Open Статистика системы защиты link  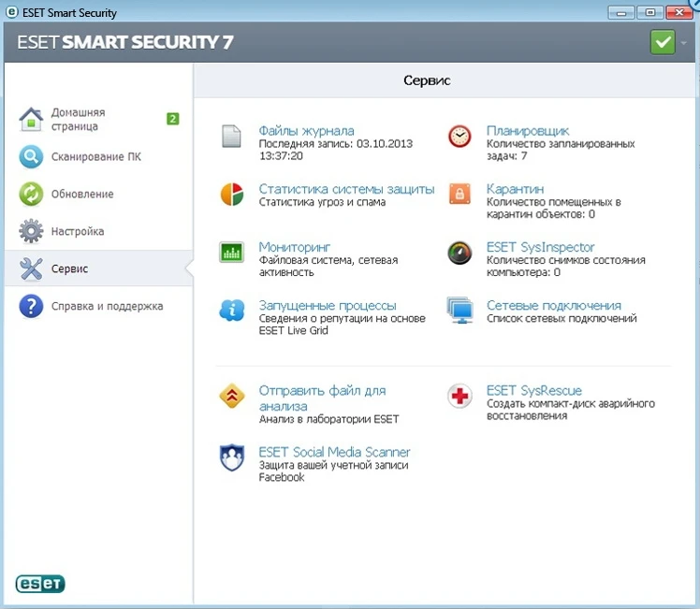click(346, 189)
